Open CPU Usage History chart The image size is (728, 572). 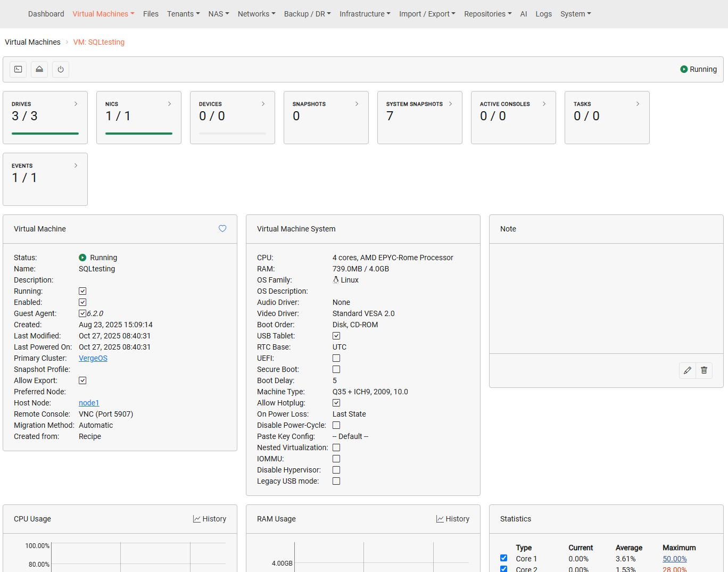point(210,519)
